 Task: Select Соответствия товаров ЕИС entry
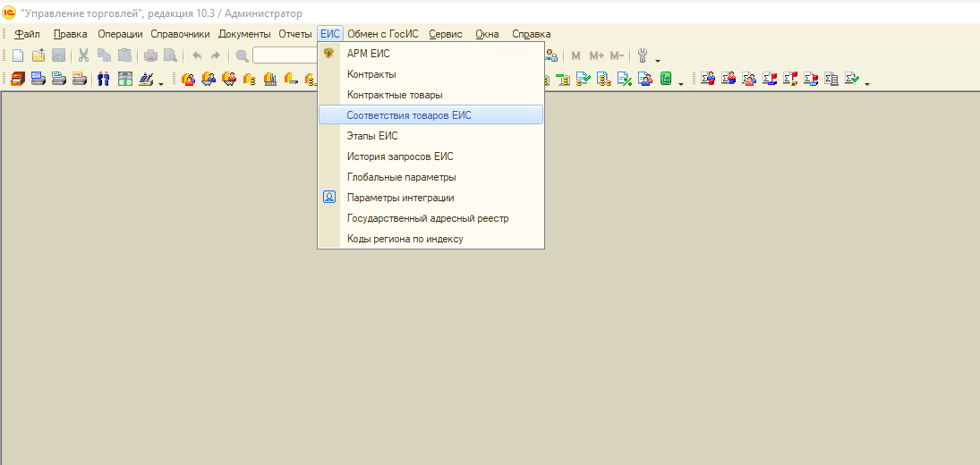[430, 114]
